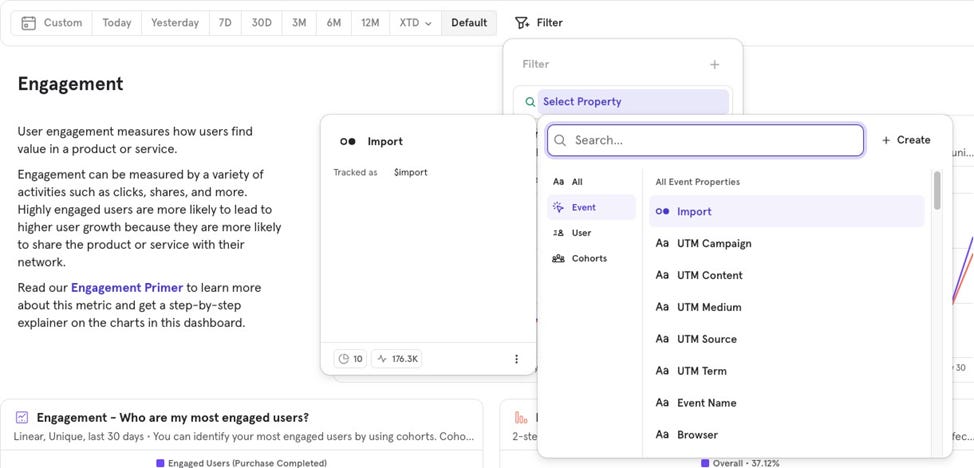Image resolution: width=974 pixels, height=468 pixels.
Task: Choose the UTM Source property
Action: 786,339
